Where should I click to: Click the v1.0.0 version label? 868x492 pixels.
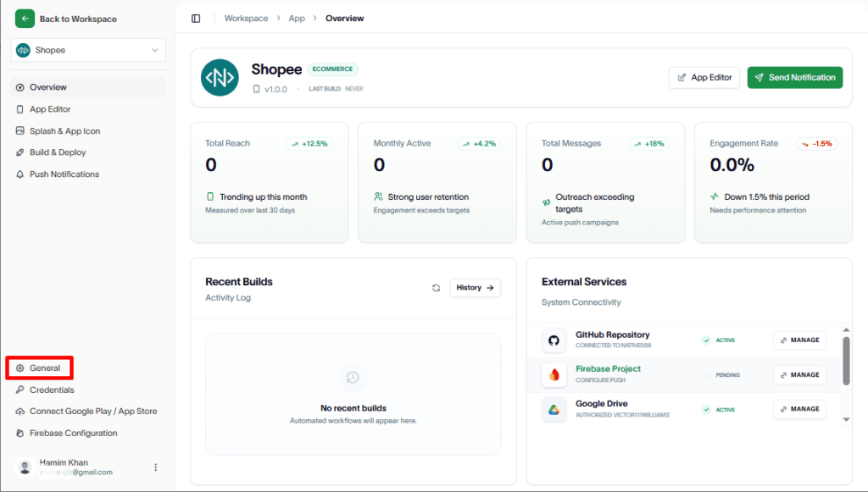(275, 89)
